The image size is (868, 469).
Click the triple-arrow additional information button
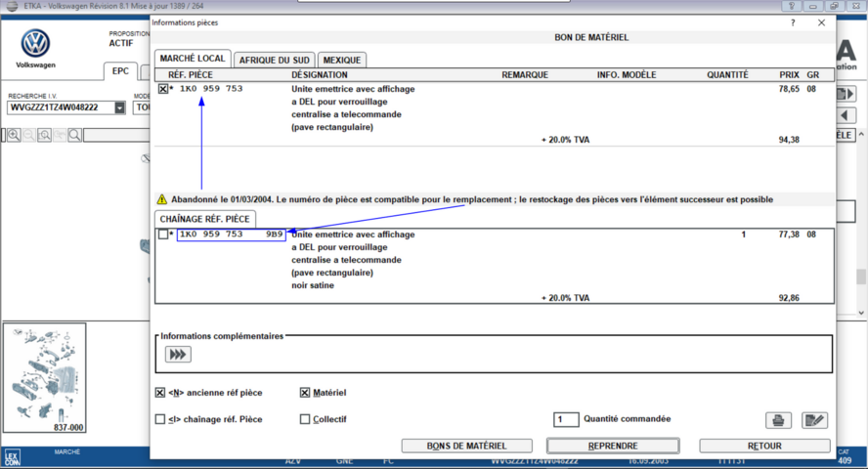tap(178, 355)
